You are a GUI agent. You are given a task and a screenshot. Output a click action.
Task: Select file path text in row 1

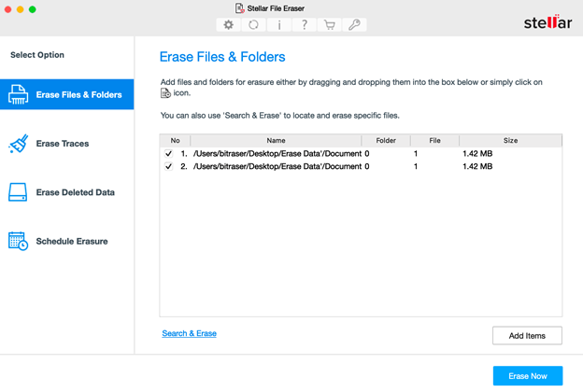click(277, 153)
